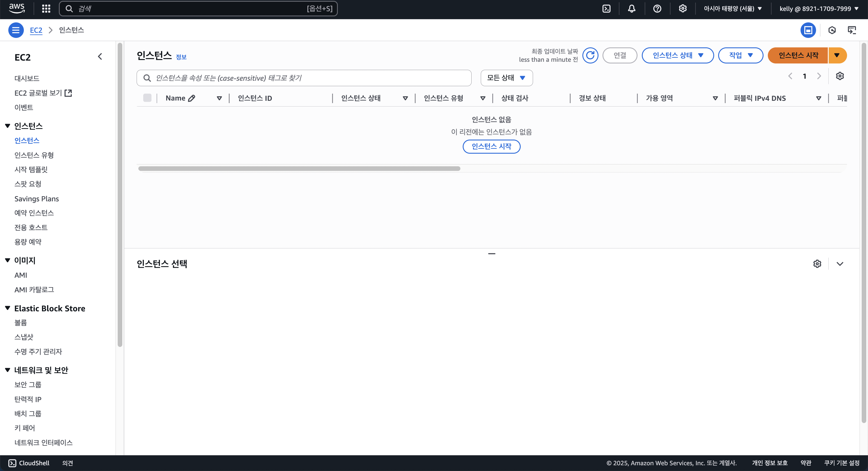Click the instance search filter field

point(304,78)
